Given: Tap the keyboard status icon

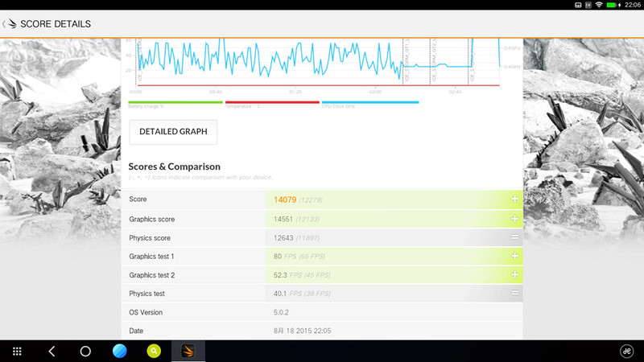Looking at the screenshot, I should pos(578,5).
